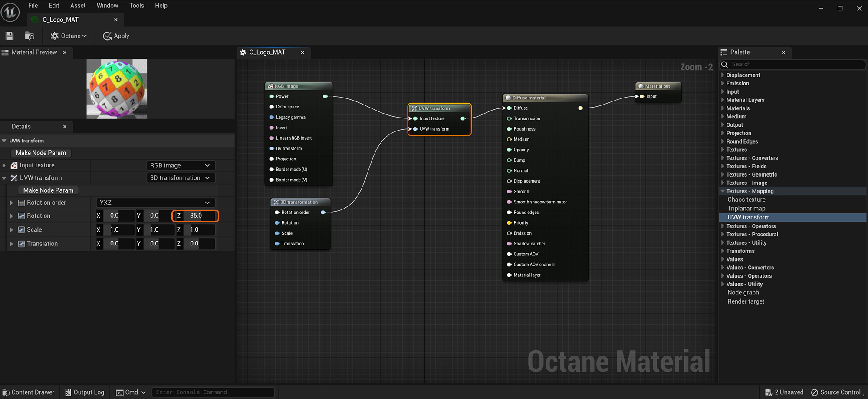
Task: Open the 3D transformation dropdown
Action: click(x=180, y=178)
